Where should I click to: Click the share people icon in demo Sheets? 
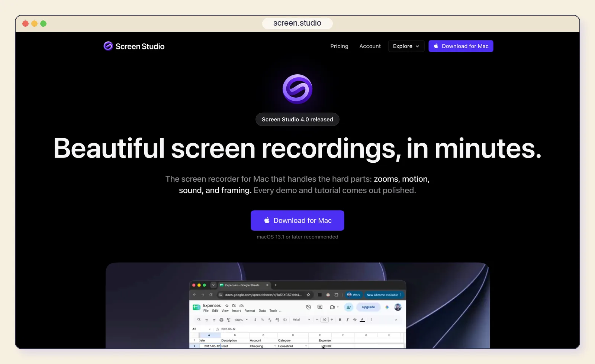point(348,307)
